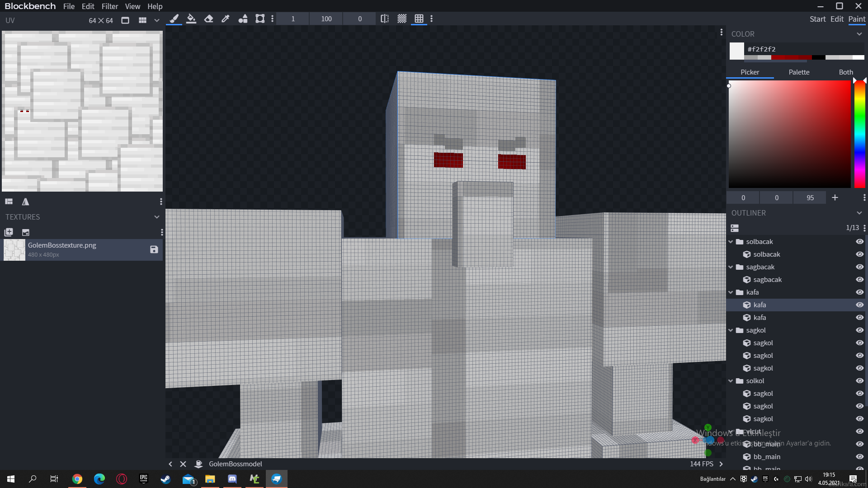Open UV size dropdown chevron

pos(157,20)
